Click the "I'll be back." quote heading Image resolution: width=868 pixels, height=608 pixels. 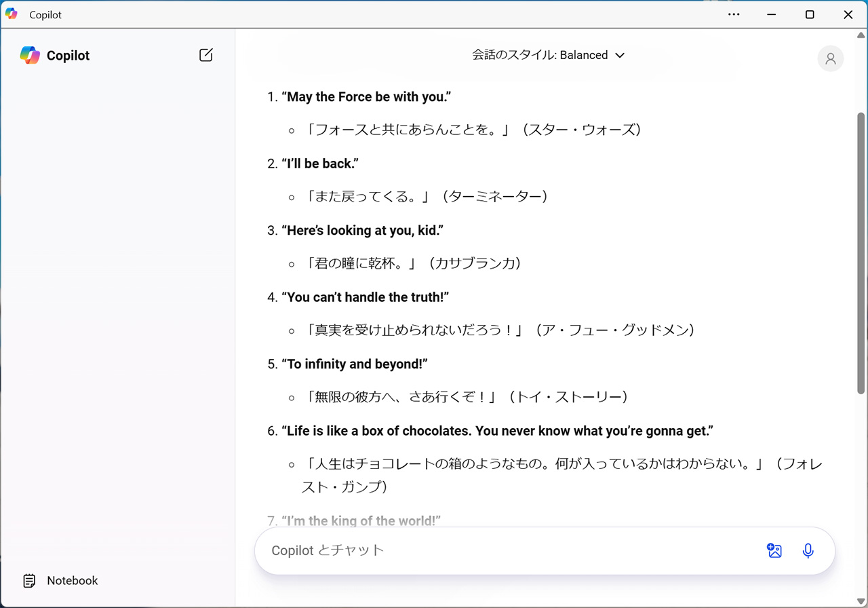tap(319, 164)
